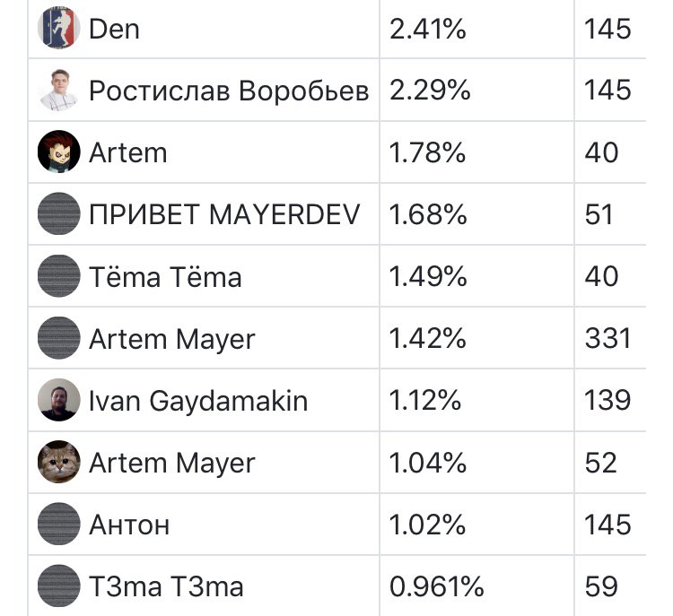
Task: Click the gray avatar beside Тёma Тёma
Action: (x=59, y=276)
